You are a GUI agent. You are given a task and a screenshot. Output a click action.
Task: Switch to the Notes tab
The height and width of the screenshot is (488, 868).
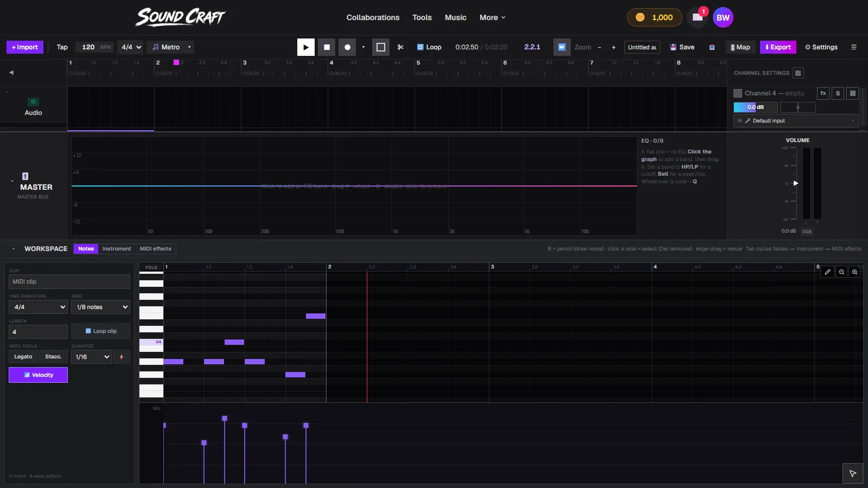(x=86, y=249)
